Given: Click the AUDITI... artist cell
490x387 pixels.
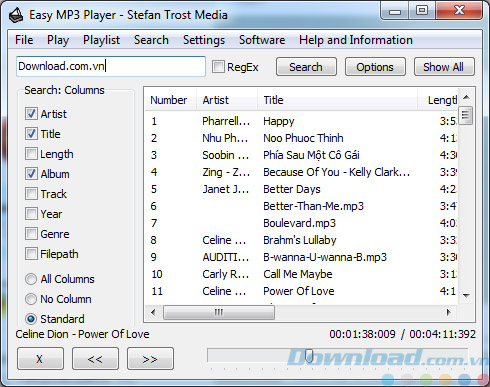Looking at the screenshot, I should 226,257.
